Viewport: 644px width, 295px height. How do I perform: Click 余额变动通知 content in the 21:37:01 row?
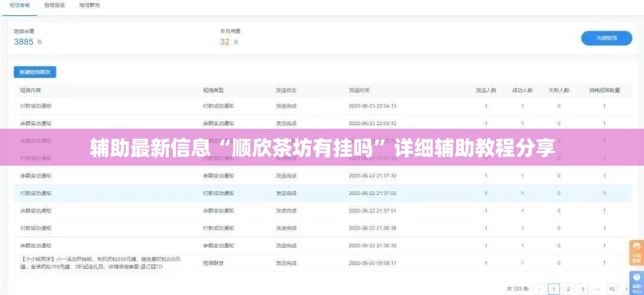(36, 210)
